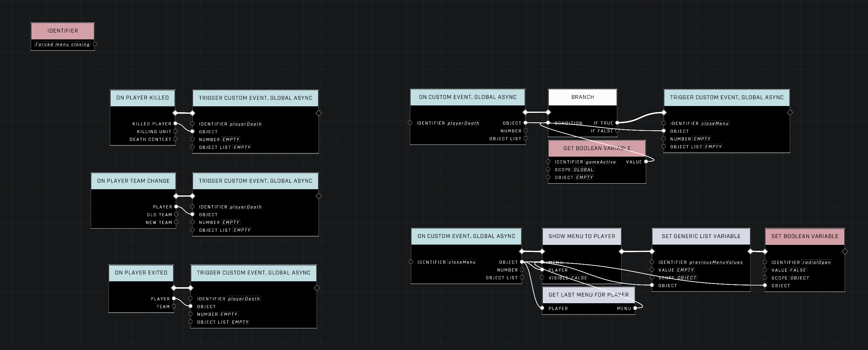Click the Forced menu closing text field
Viewport: 868px width, 350px height.
pyautogui.click(x=62, y=44)
